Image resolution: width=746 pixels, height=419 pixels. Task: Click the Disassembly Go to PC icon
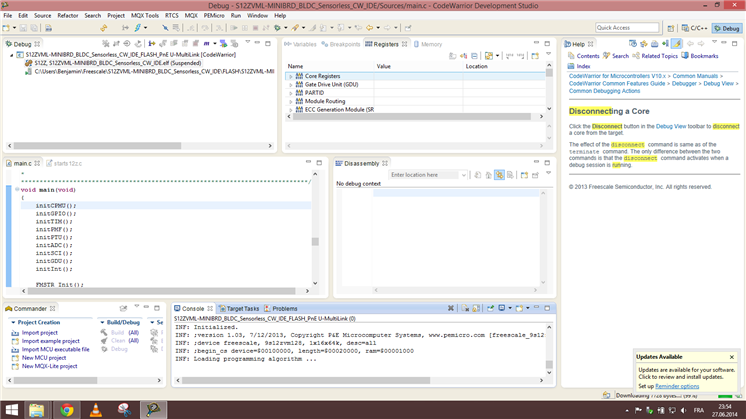tap(489, 175)
